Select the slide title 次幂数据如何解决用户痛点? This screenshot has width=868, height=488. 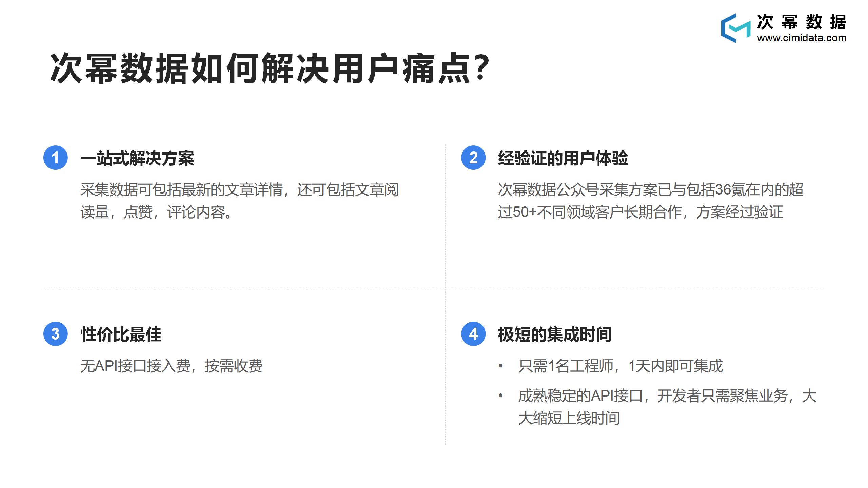coord(270,68)
